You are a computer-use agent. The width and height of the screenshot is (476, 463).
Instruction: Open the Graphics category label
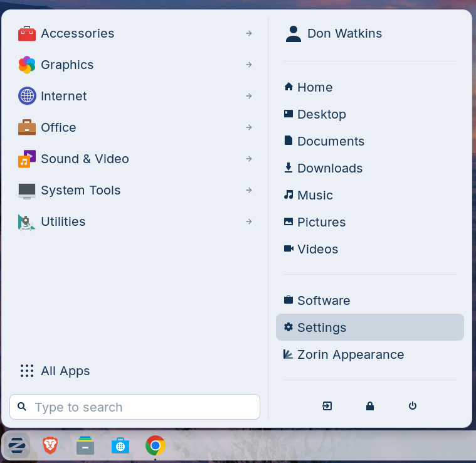click(x=67, y=65)
